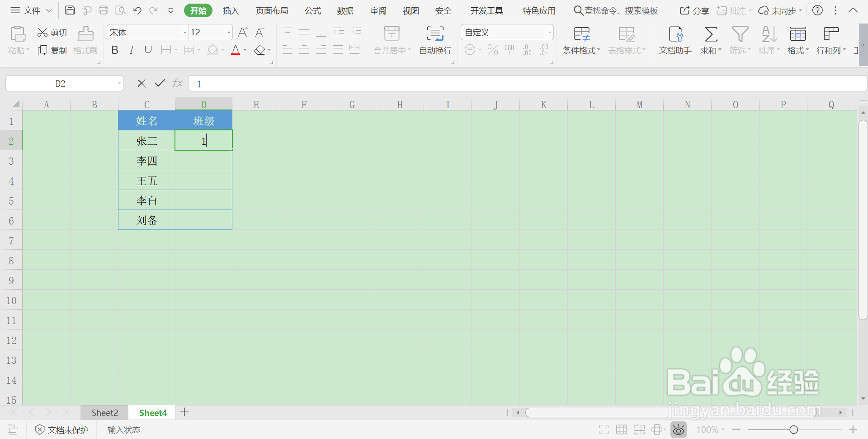Open the 文件 file menu dropdown

pos(32,10)
